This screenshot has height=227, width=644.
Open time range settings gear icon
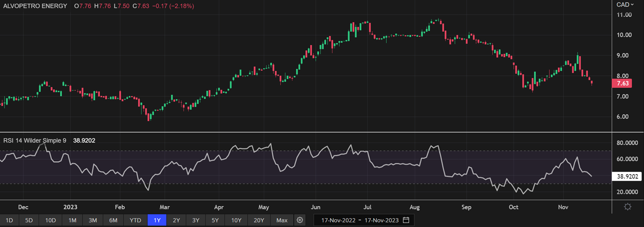[300, 220]
